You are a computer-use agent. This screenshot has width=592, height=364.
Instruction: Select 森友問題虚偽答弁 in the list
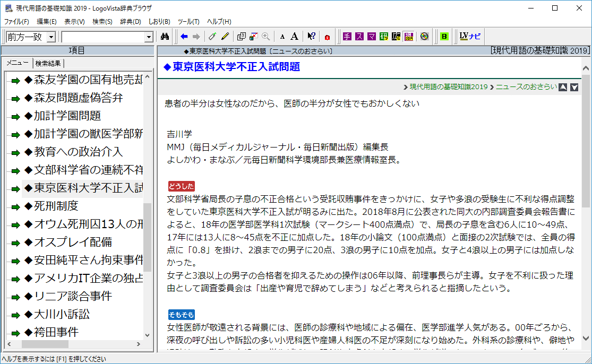point(74,98)
